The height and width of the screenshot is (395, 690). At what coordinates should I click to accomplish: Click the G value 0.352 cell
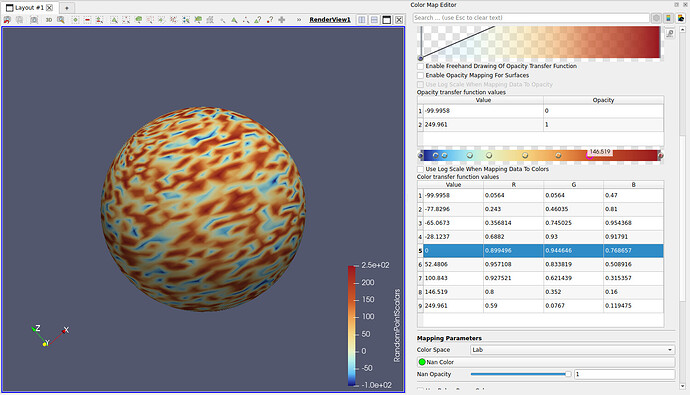pyautogui.click(x=573, y=292)
